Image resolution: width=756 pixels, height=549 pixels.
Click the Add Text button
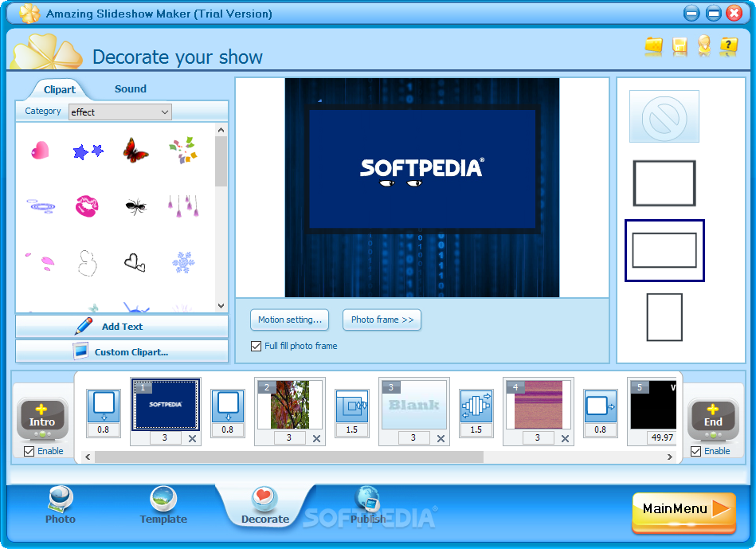click(x=122, y=327)
